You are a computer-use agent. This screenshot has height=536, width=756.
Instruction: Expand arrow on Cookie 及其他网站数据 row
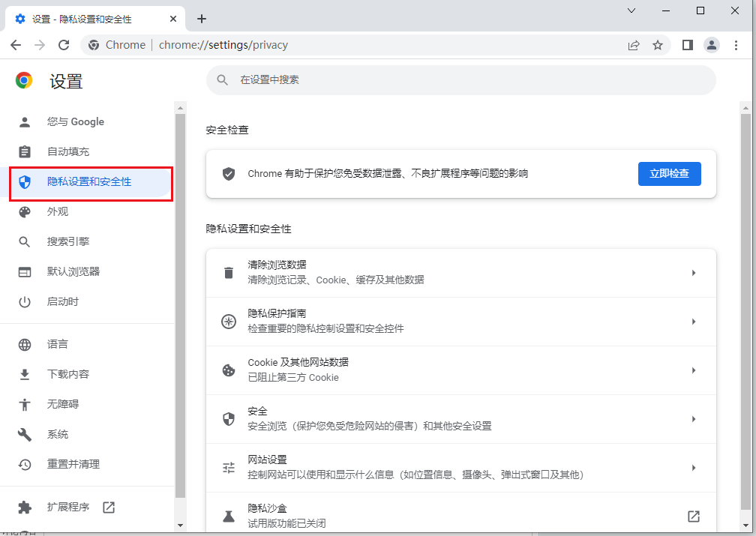pos(693,370)
